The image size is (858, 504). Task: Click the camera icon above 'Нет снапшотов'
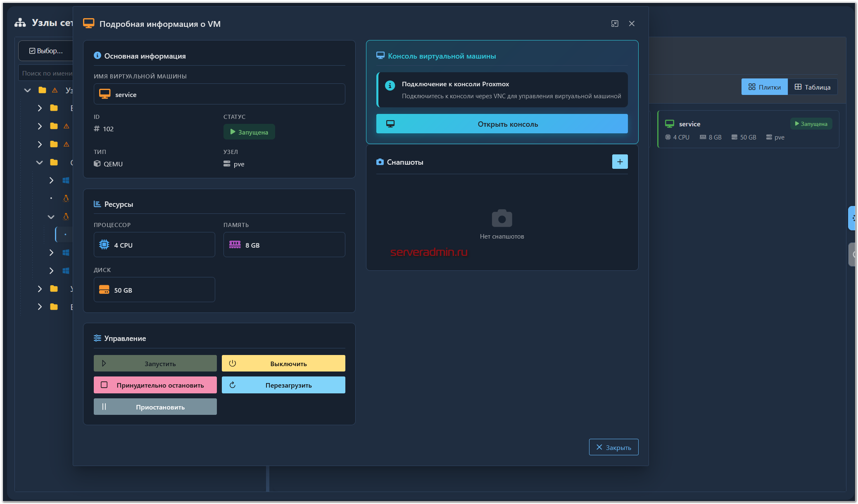pos(501,218)
